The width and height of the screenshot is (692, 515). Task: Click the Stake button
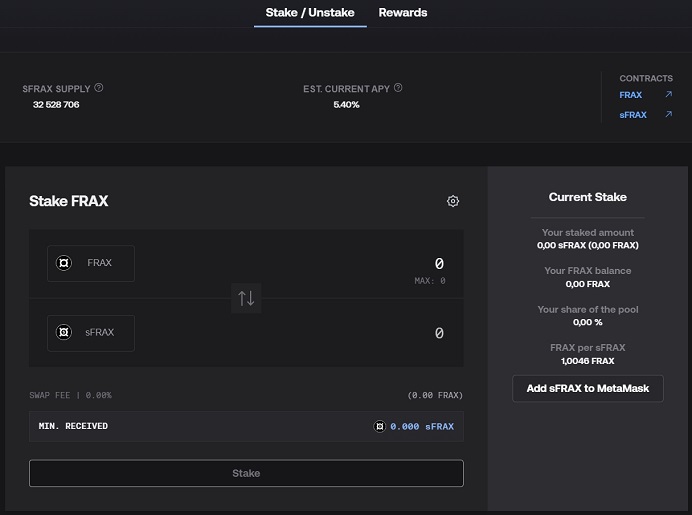(246, 473)
